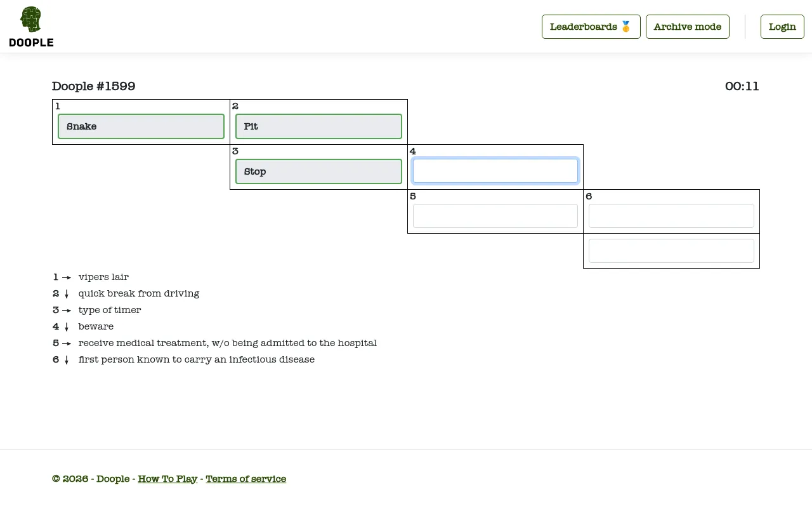Select the upper empty field in cell 6
The width and height of the screenshot is (812, 508).
tap(671, 216)
